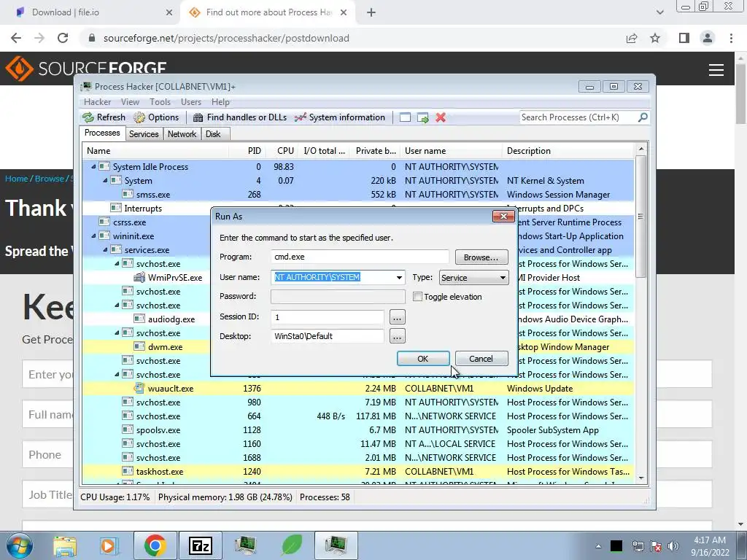Open System information graph icon
Image resolution: width=747 pixels, height=560 pixels.
300,117
